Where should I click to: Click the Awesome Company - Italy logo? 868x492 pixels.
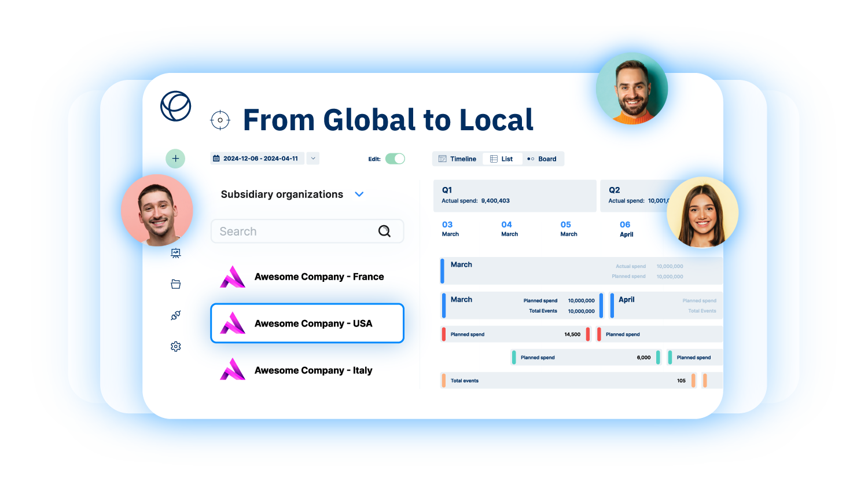tap(233, 369)
